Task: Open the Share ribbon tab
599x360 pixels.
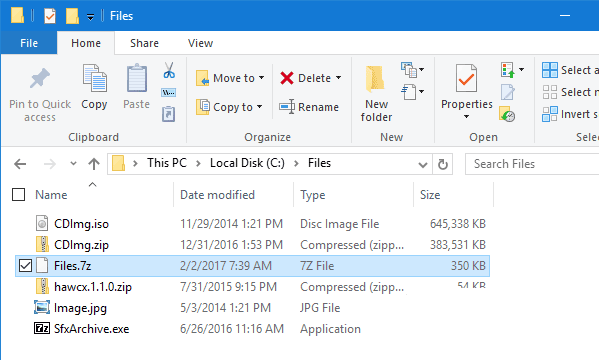Action: (x=144, y=43)
